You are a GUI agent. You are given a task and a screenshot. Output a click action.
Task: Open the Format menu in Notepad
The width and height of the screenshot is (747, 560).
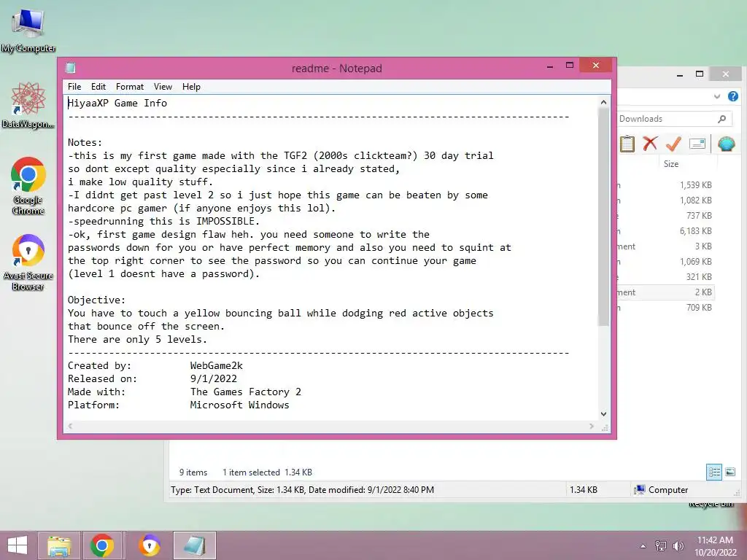pyautogui.click(x=130, y=87)
